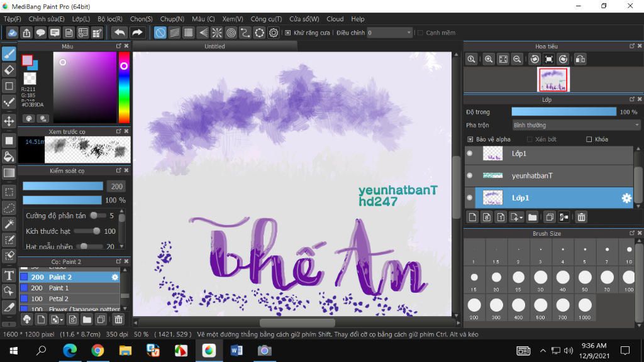Open Pha trộn blending mode dropdown
This screenshot has height=362, width=644.
tap(576, 125)
